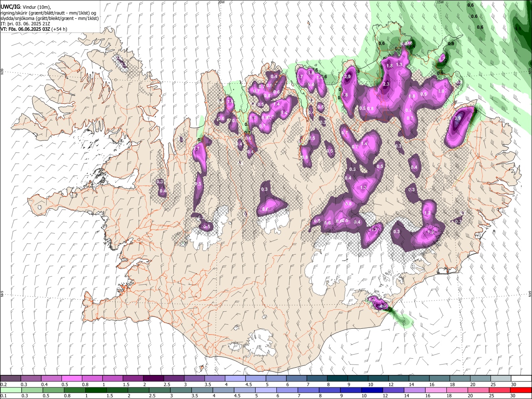Screen dimensions: 532x399
Task: Click the "3.9" value on the eastern snow area
Action: [458, 118]
